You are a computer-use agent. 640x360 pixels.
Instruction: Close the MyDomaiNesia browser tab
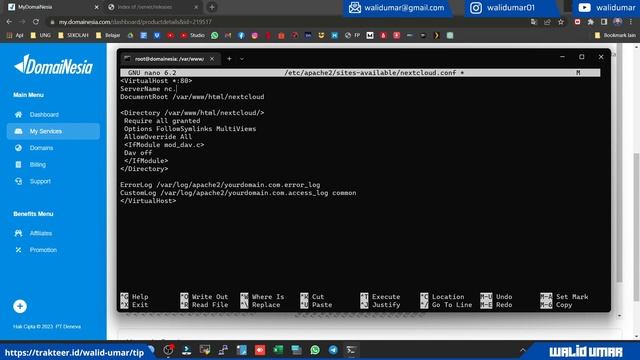96,7
